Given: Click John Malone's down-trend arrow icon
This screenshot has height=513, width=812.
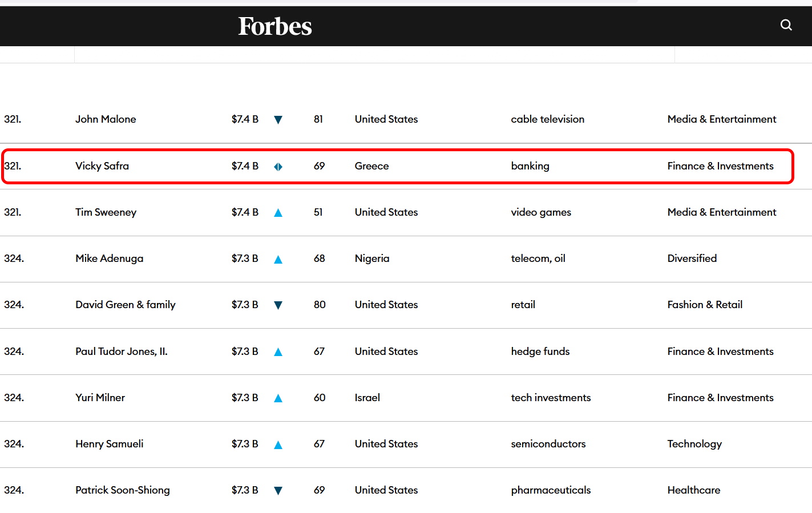Looking at the screenshot, I should (x=278, y=120).
